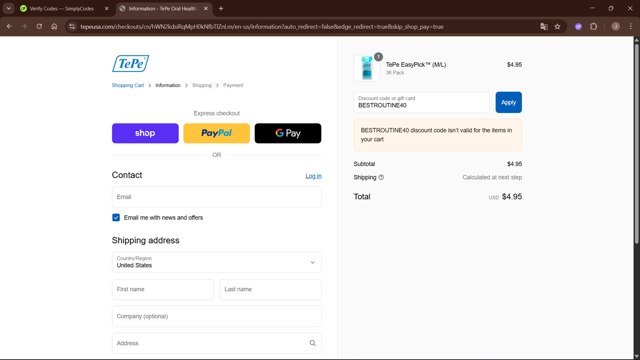Click the TePe logo

[x=131, y=63]
